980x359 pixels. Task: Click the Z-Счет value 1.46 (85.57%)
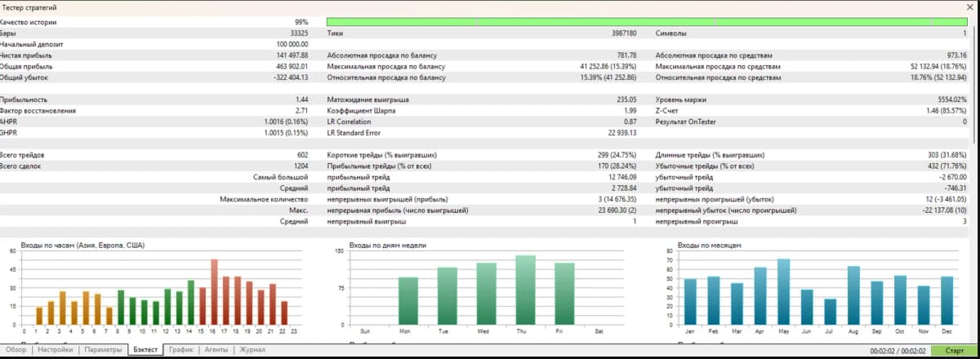(947, 110)
